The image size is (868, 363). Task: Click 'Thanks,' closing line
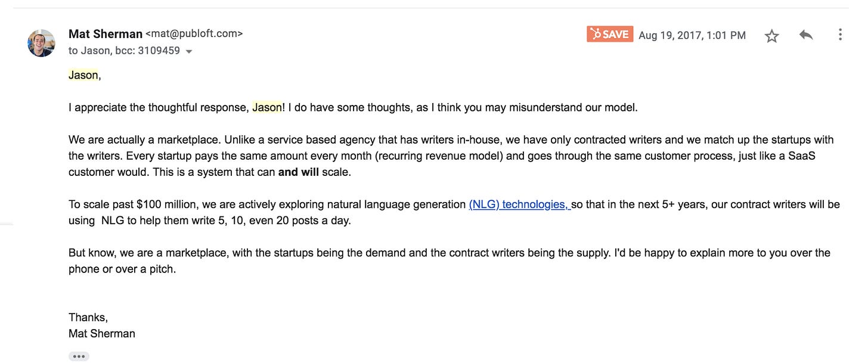tap(88, 317)
